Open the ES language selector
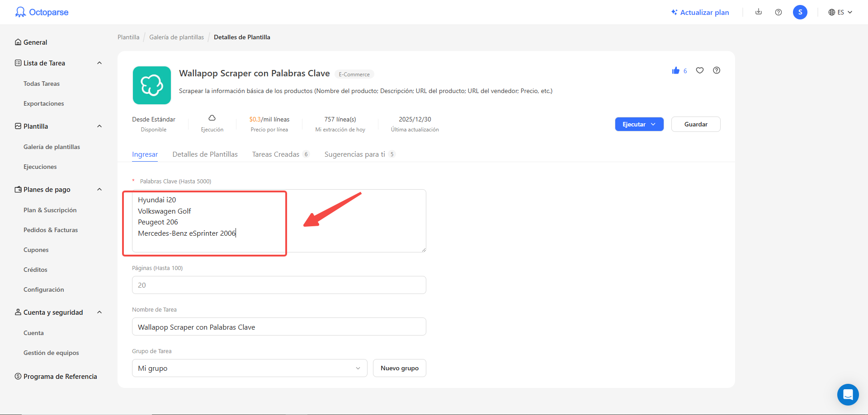868x415 pixels. [840, 12]
